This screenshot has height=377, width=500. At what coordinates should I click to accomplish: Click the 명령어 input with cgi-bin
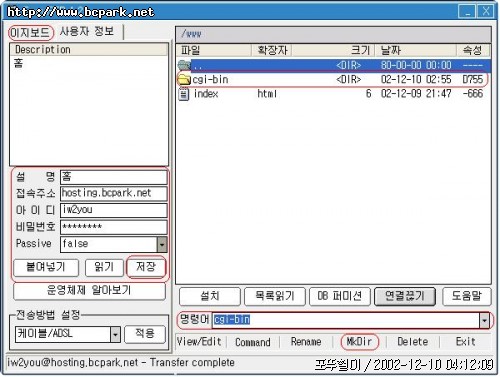pos(346,321)
